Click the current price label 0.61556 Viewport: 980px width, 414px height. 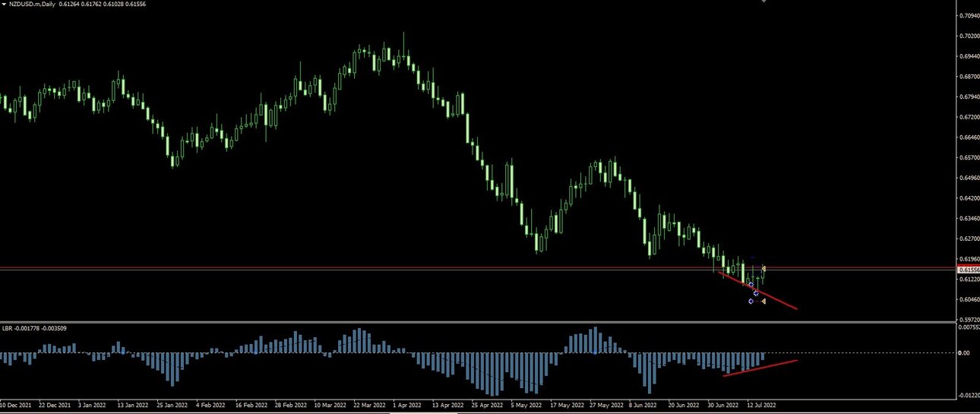click(x=968, y=270)
